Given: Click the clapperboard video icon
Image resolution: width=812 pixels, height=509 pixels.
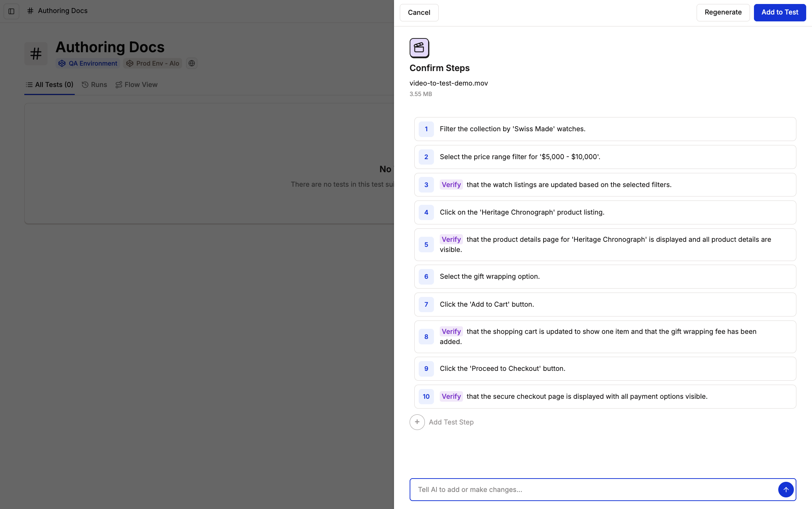Looking at the screenshot, I should click(x=419, y=48).
